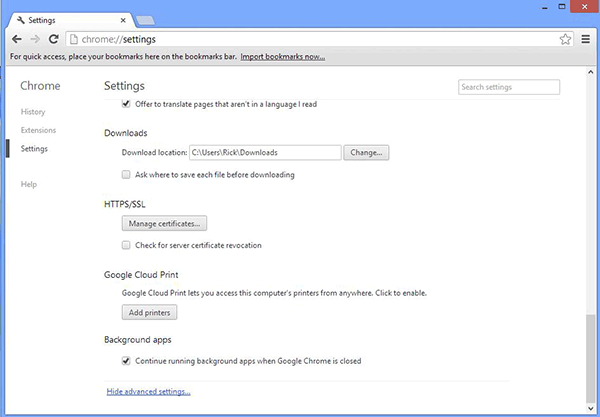
Task: Open Extensions in the sidebar
Action: pos(38,130)
